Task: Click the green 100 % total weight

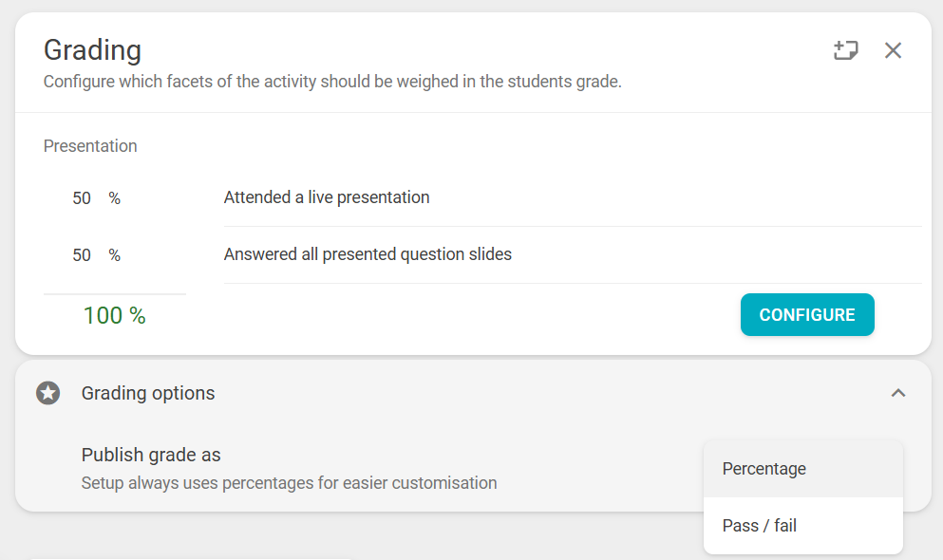Action: [114, 315]
